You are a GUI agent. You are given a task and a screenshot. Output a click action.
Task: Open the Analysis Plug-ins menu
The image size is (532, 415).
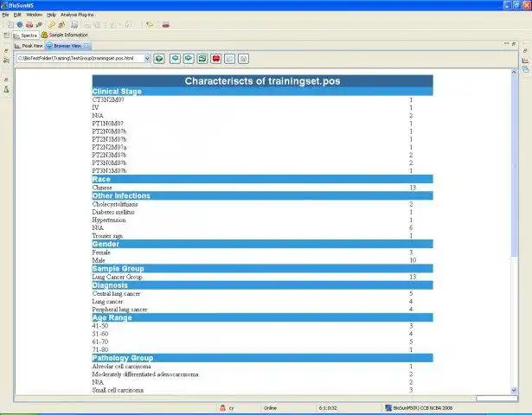tap(77, 15)
